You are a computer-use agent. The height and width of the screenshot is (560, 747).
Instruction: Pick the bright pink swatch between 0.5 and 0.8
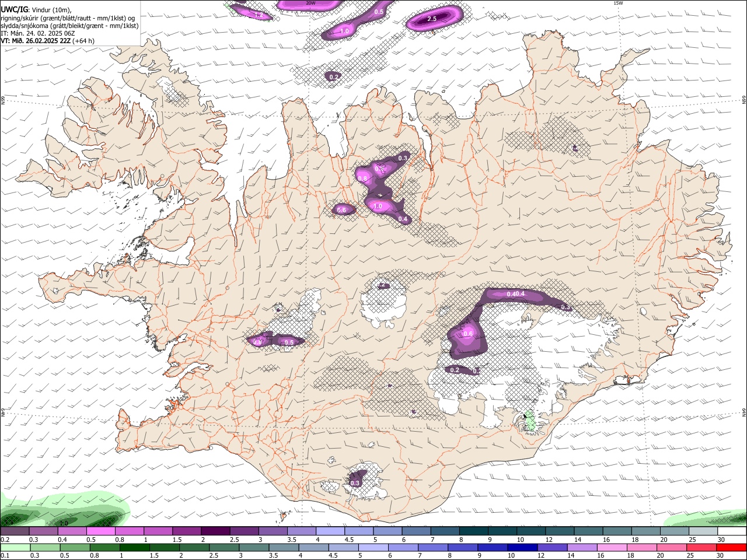coord(100,531)
